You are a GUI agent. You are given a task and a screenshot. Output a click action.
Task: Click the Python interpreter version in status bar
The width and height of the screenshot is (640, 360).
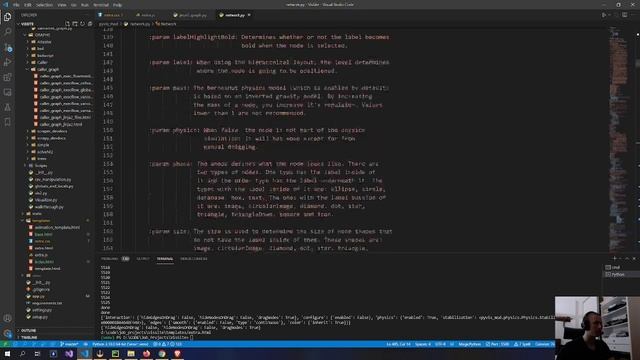(x=120, y=344)
